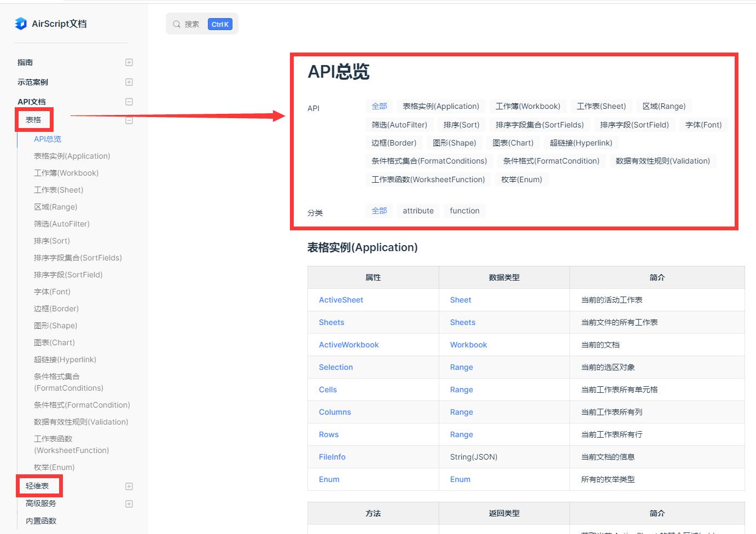Filter by 工作表函数(WorksheetFunction) tag
Image resolution: width=756 pixels, height=534 pixels.
[x=428, y=179]
